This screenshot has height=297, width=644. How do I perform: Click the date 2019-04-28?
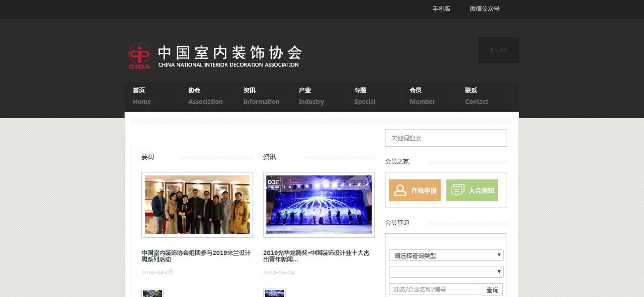point(157,272)
